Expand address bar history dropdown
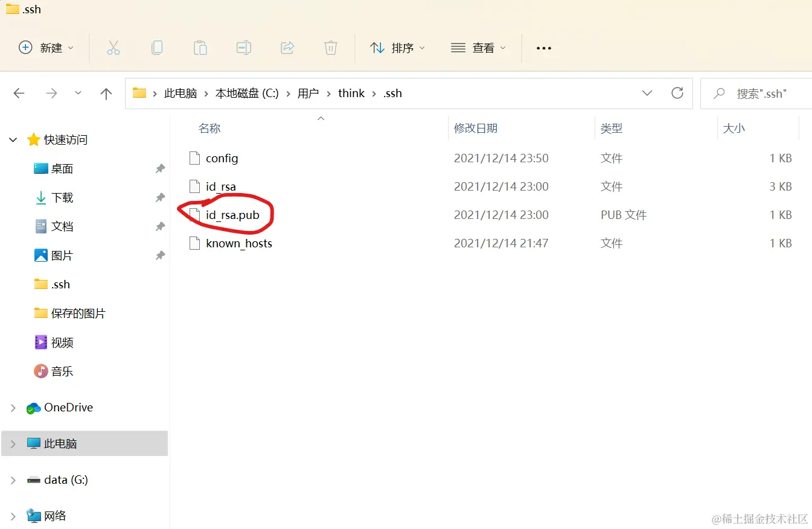Viewport: 812px width, 529px height. [x=647, y=93]
